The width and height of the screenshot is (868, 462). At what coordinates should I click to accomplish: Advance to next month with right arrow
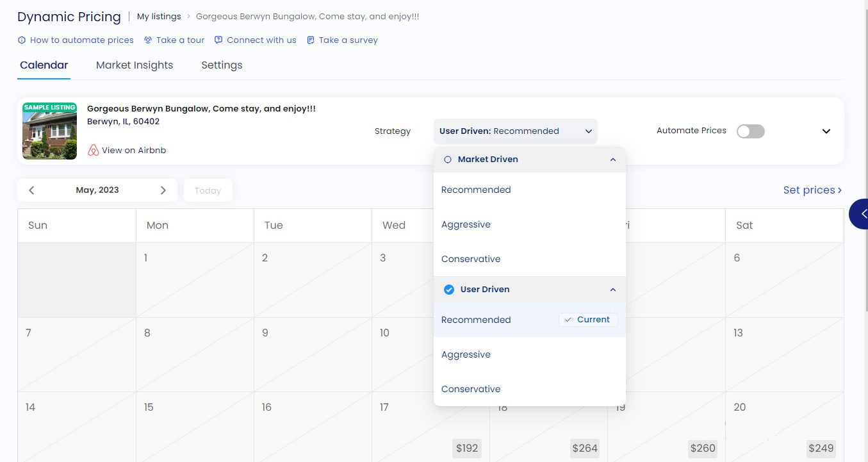click(x=163, y=190)
